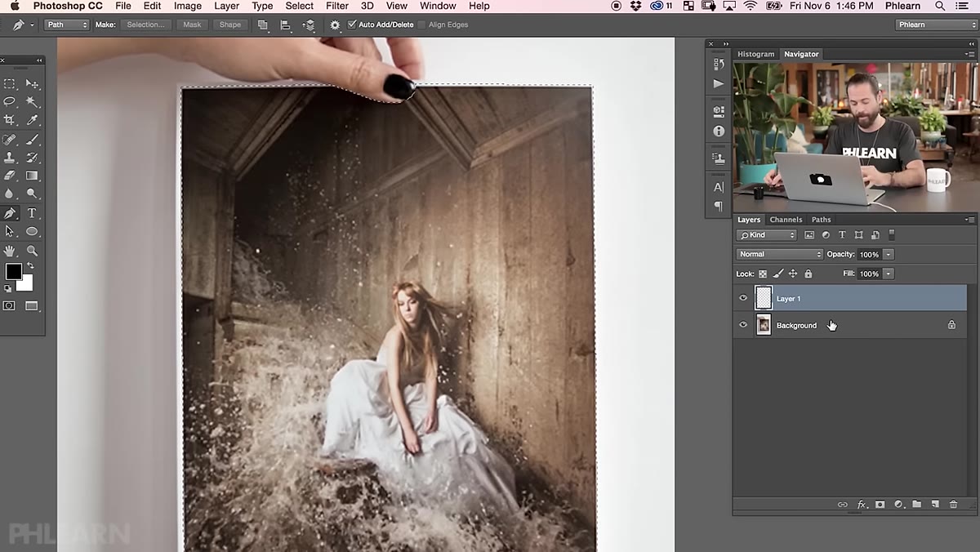Open the Path mode dropdown
This screenshot has height=552, width=980.
click(67, 24)
